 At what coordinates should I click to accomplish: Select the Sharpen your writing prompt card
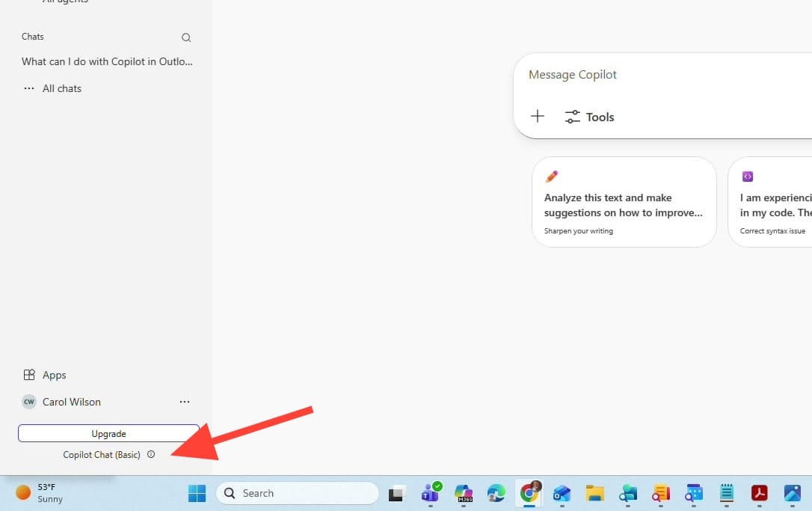(x=624, y=202)
